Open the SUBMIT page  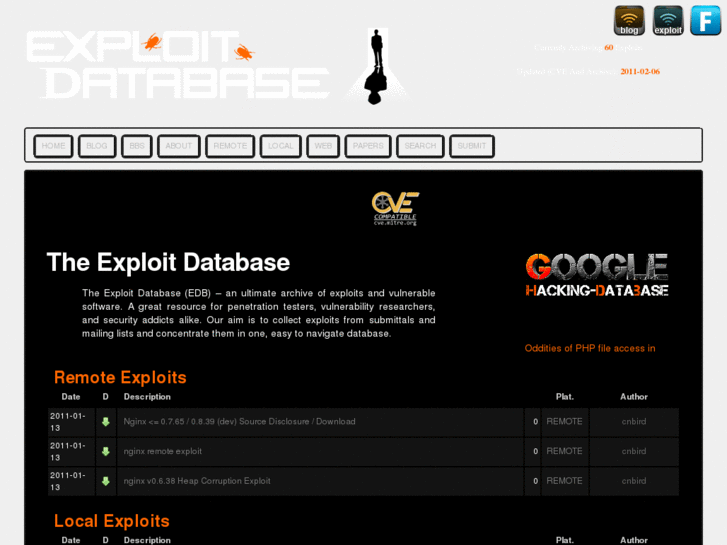click(x=472, y=146)
